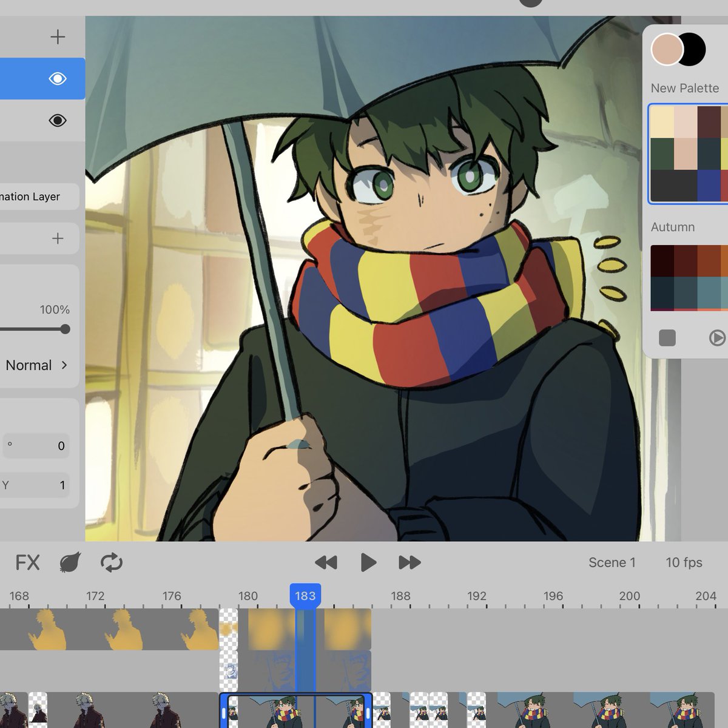The image size is (728, 728).
Task: Click the left trim handle of selected clip
Action: tap(224, 713)
